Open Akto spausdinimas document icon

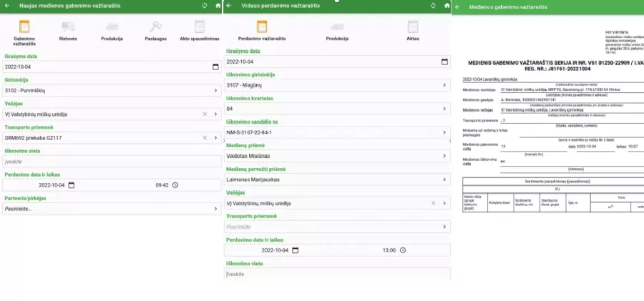point(200,27)
